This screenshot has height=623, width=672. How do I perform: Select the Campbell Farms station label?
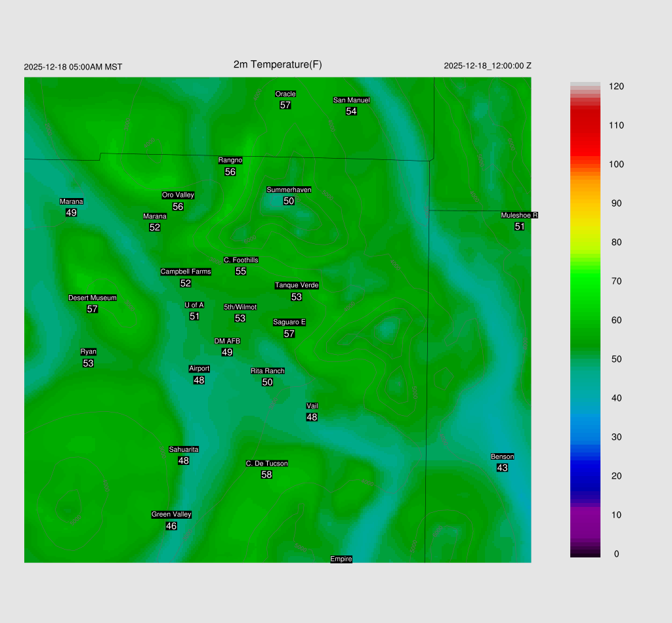tap(186, 271)
